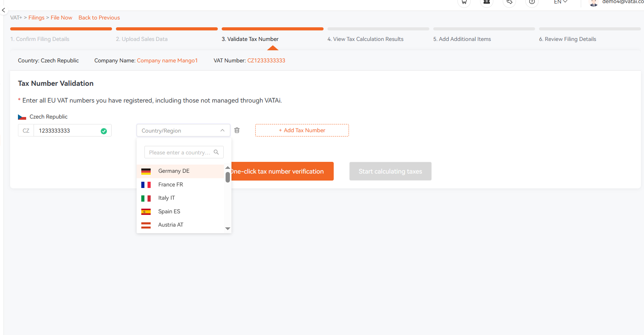The image size is (644, 335).
Task: Go to step 1 Confirm Filing Details
Action: [x=40, y=39]
